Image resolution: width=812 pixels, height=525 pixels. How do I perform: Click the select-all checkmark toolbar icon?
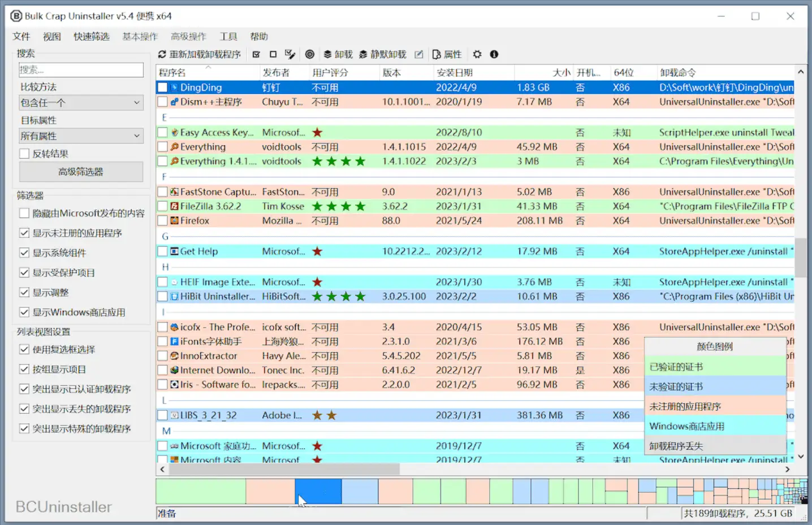256,54
